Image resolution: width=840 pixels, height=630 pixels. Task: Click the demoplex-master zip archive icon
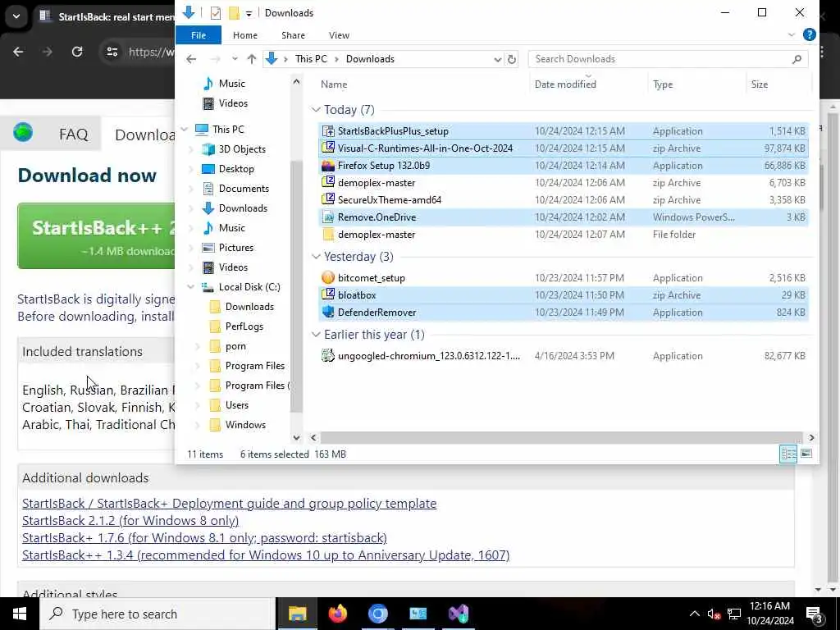tap(328, 183)
